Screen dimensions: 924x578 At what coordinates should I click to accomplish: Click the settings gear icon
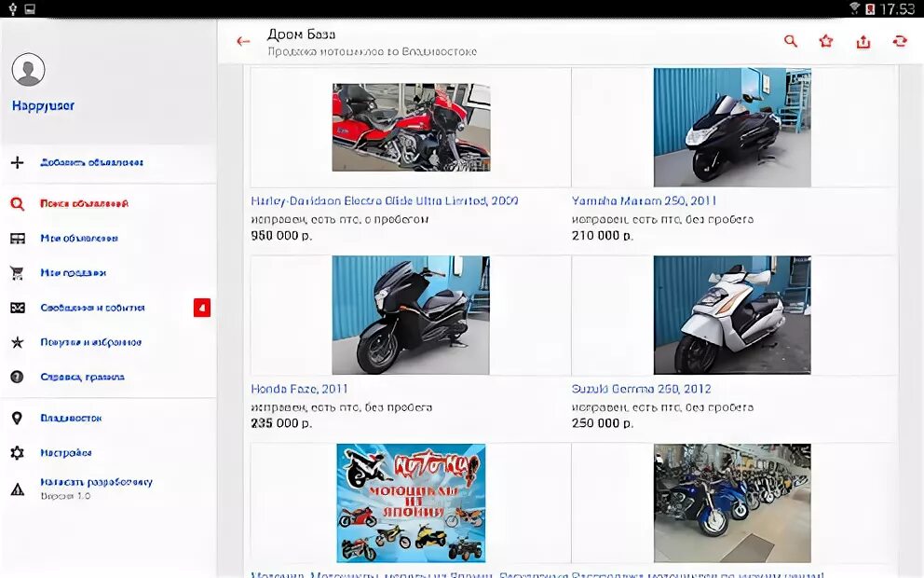click(18, 453)
